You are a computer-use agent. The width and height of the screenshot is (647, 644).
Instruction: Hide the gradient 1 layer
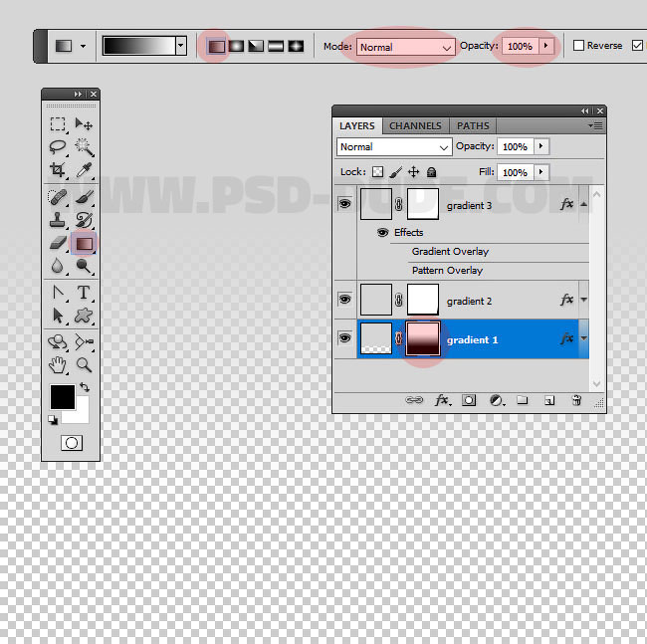[345, 338]
